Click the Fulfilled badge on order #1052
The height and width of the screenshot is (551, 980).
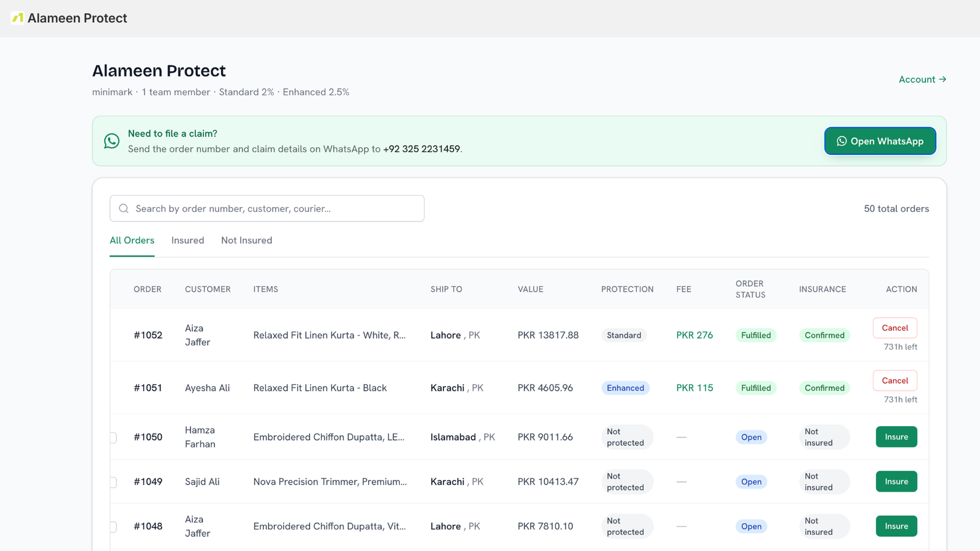point(756,335)
